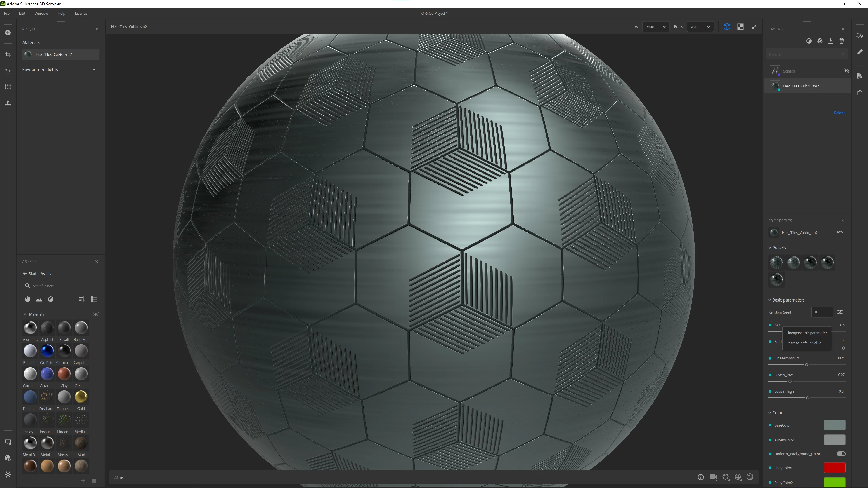Add a new material with plus icon

94,42
